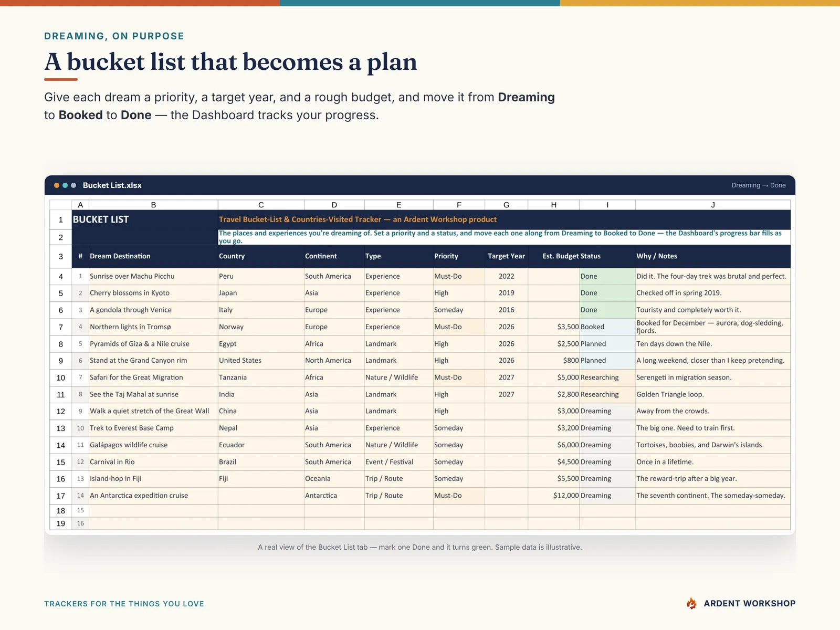
Task: Click the TRACKERS FOR THE THINGS YOU LOVE footer
Action: click(x=124, y=604)
